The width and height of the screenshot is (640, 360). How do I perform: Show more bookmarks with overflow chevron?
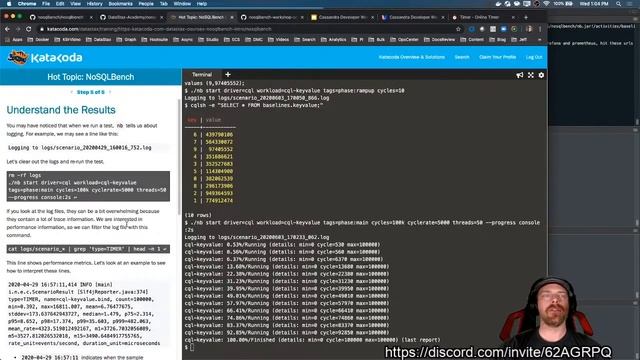[x=540, y=40]
